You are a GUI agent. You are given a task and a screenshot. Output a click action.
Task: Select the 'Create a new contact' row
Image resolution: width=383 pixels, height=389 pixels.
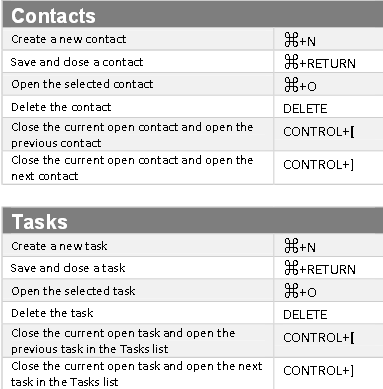pos(193,39)
